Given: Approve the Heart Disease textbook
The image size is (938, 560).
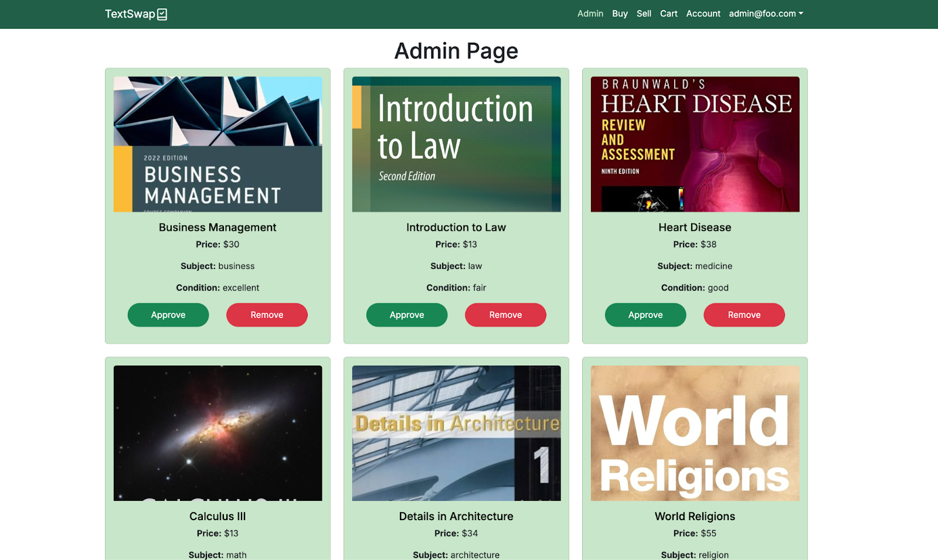Looking at the screenshot, I should coord(645,315).
